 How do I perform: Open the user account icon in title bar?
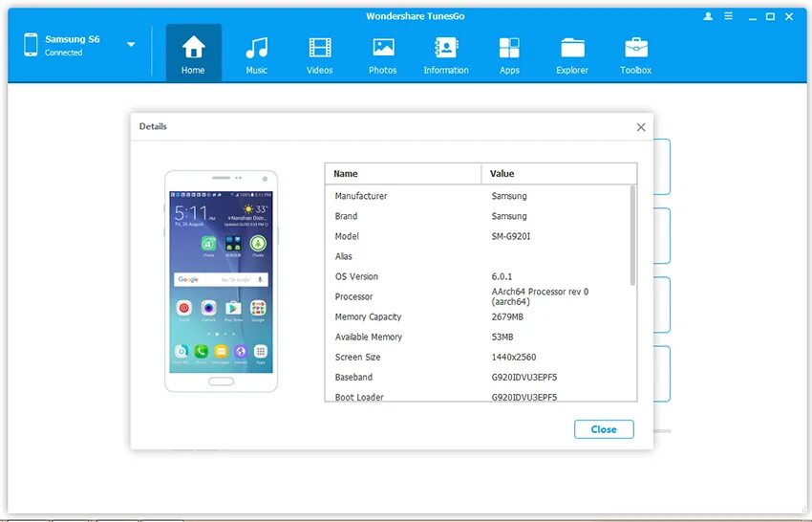click(708, 16)
